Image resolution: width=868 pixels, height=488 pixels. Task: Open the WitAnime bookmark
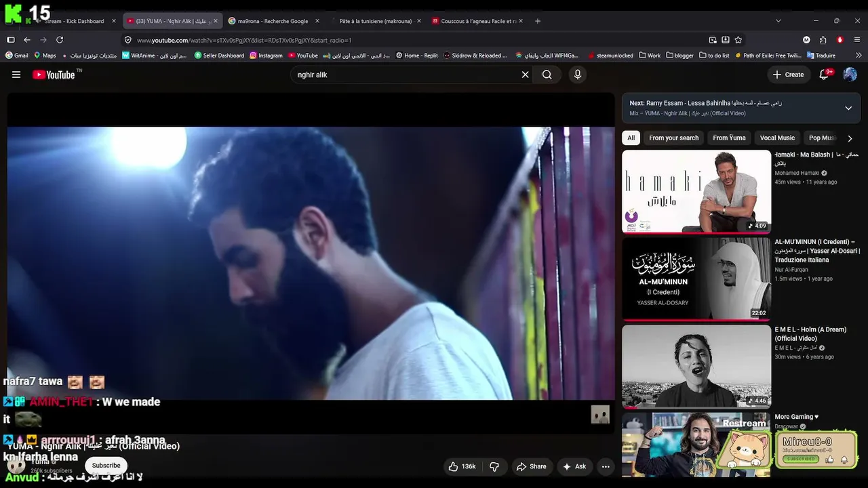click(x=155, y=56)
